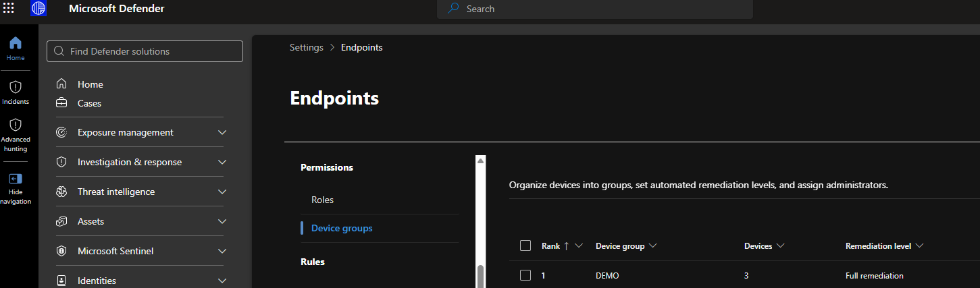Open Advanced hunting in the left rail
The height and width of the screenshot is (288, 980).
16,135
